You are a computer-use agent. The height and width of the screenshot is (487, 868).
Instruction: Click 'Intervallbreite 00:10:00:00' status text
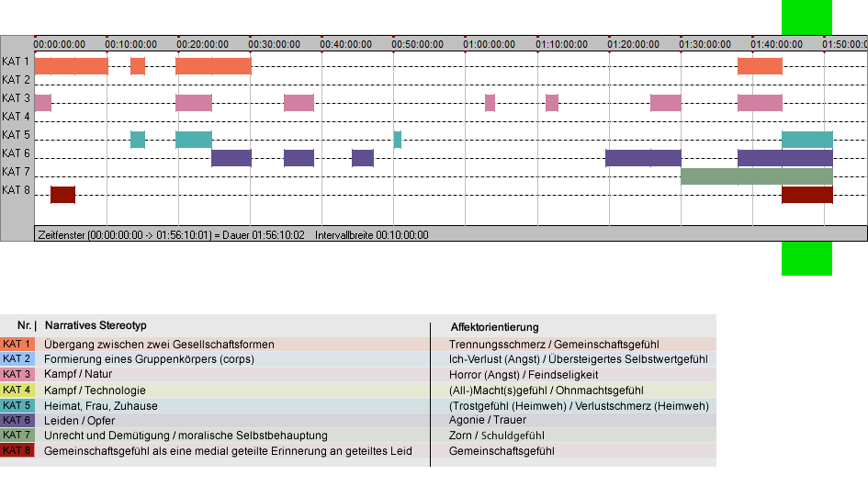click(371, 235)
